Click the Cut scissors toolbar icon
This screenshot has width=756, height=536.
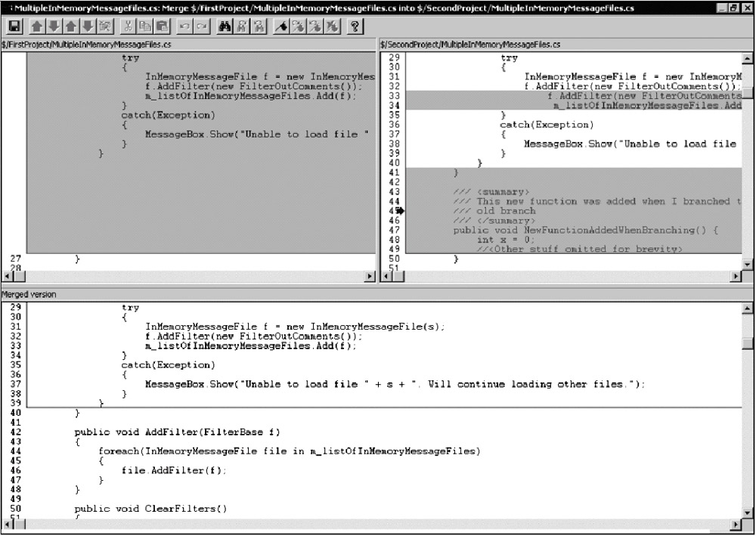click(x=127, y=26)
